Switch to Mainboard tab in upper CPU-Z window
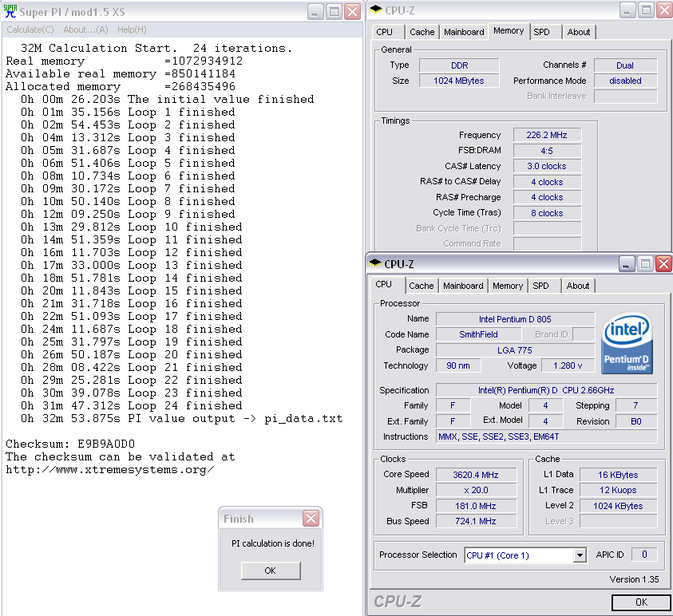Screen dimensions: 673x616 [x=464, y=32]
